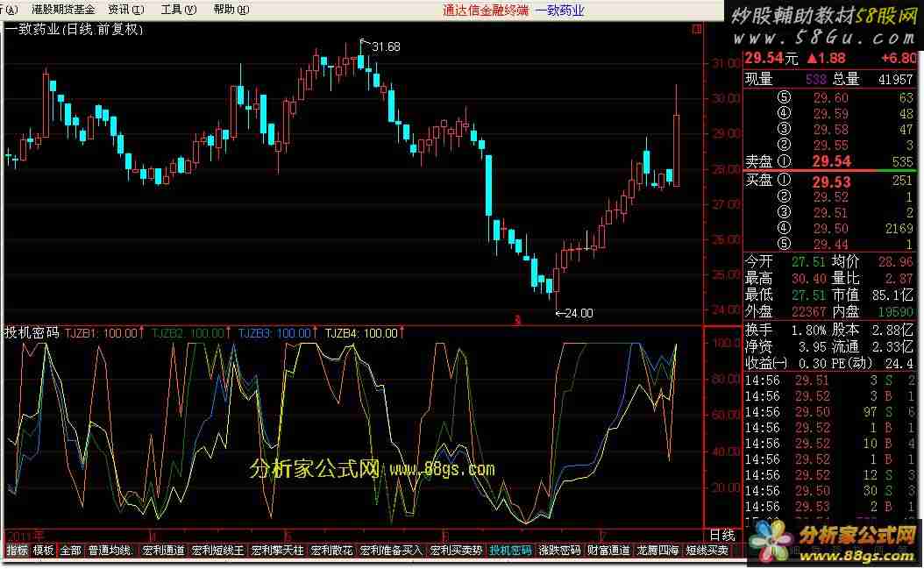Click the 均价 value 28.96
Image resolution: width=924 pixels, height=569 pixels.
(x=895, y=262)
